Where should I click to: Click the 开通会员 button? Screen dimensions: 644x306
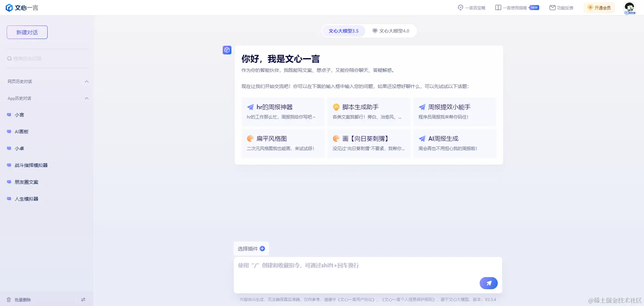coord(599,8)
